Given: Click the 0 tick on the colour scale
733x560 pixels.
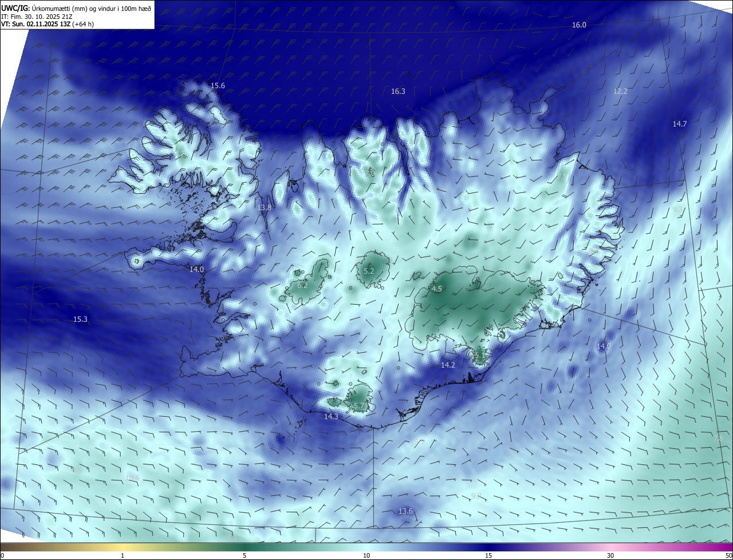Looking at the screenshot, I should coord(2,555).
